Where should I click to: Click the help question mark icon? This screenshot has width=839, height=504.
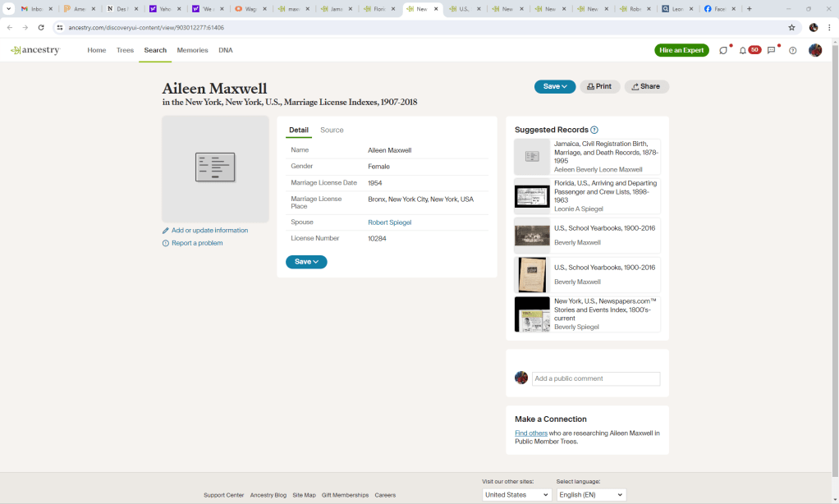(x=792, y=50)
